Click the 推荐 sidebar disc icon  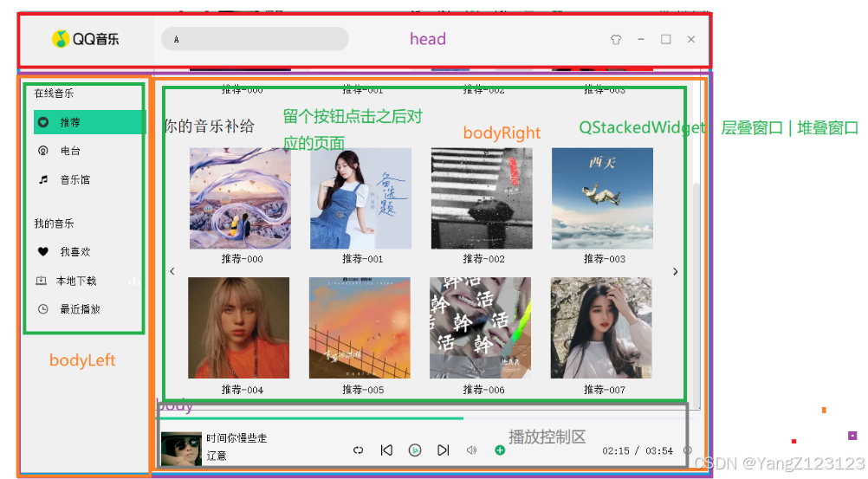pos(43,122)
